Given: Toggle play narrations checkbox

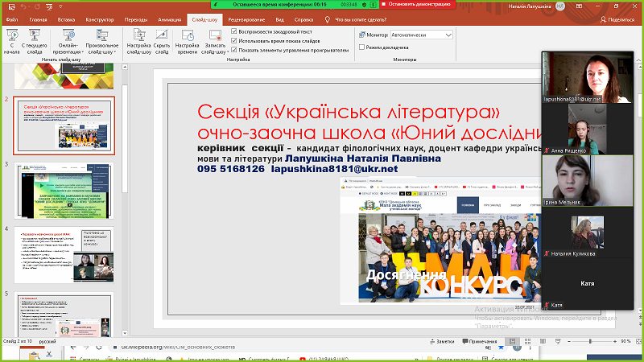Looking at the screenshot, I should point(234,31).
